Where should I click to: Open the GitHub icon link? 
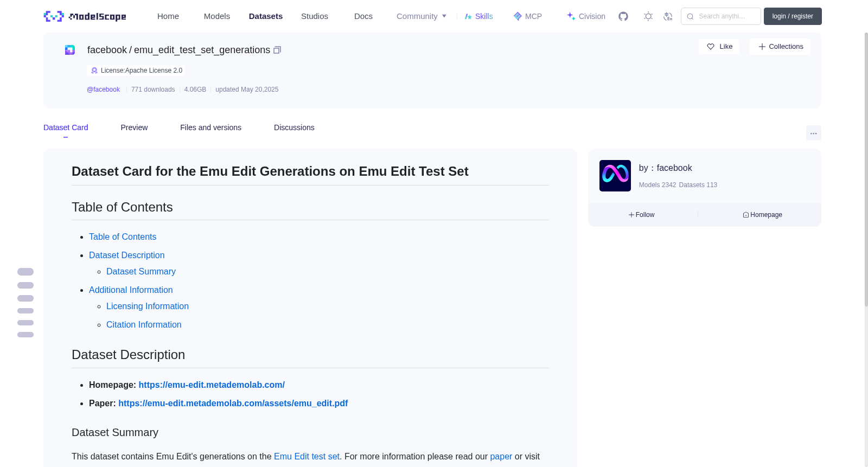pyautogui.click(x=623, y=16)
